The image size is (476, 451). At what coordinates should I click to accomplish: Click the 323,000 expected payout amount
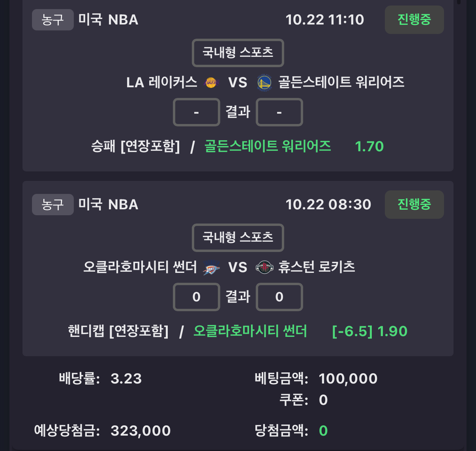tap(141, 431)
